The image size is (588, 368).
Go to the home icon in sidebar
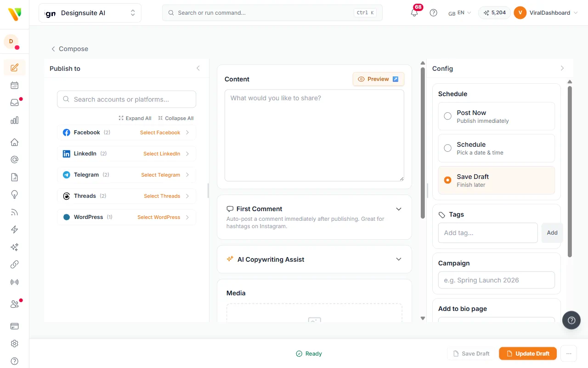click(x=14, y=142)
